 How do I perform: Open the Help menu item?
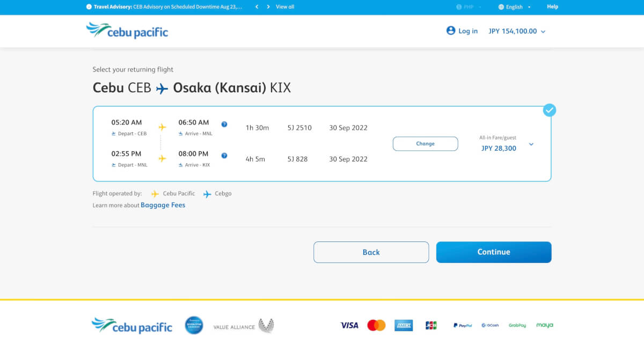point(552,7)
